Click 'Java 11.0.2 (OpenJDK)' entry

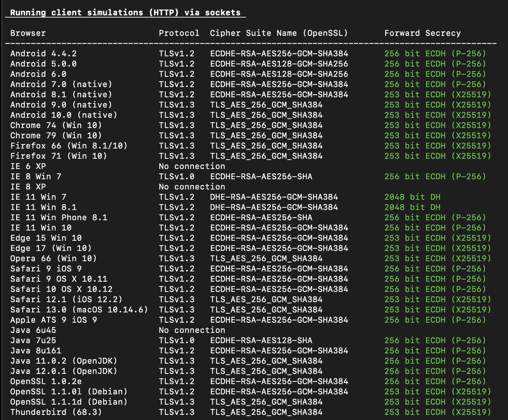click(64, 361)
